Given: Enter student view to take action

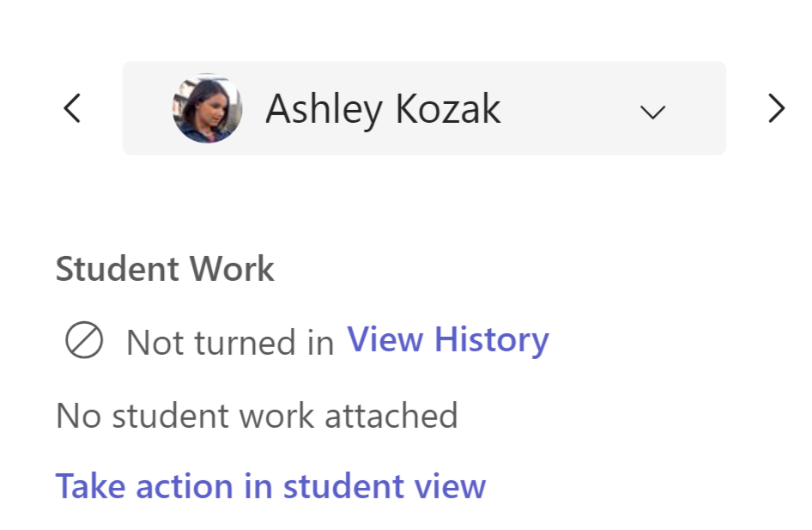Looking at the screenshot, I should pos(270,486).
